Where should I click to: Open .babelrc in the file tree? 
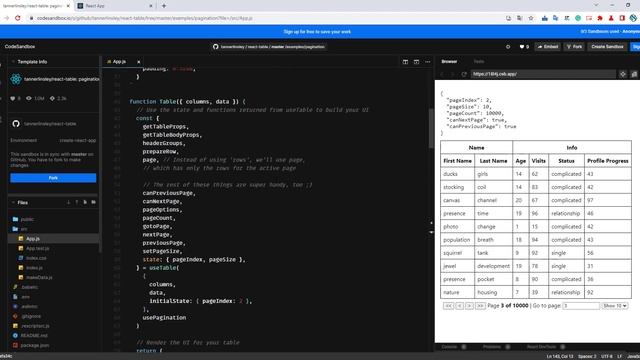29,287
